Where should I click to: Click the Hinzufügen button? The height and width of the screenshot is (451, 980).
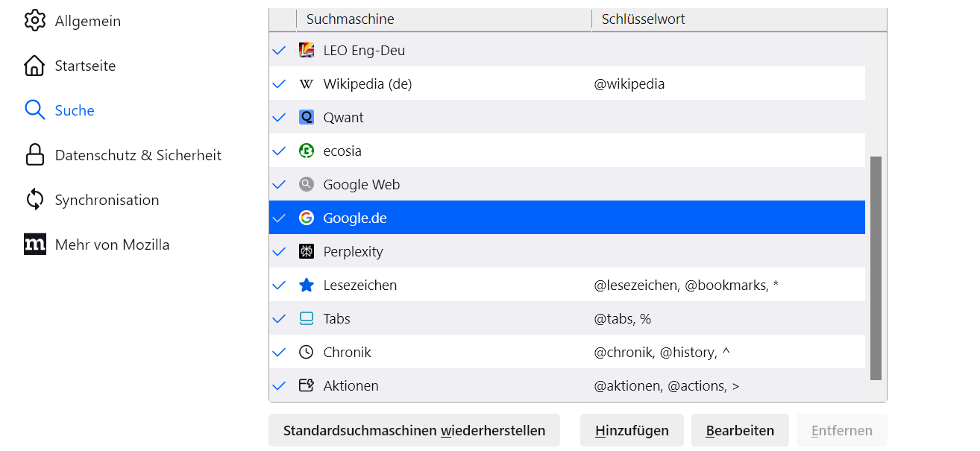pos(632,430)
